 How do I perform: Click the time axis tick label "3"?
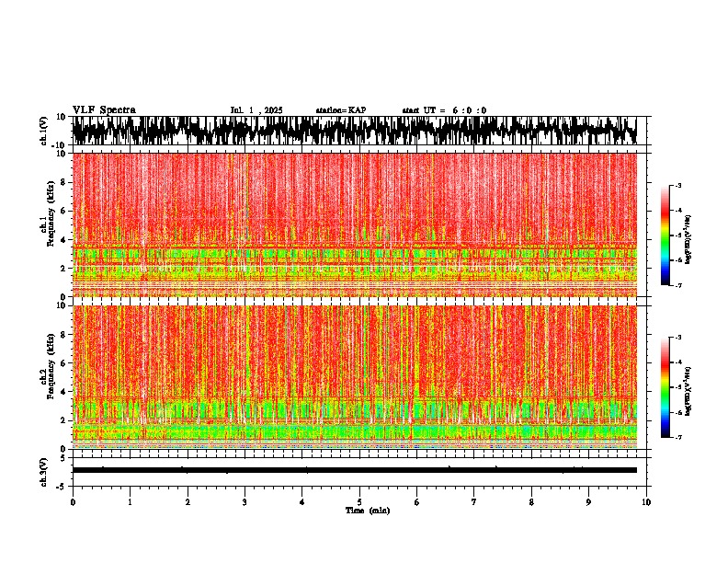click(x=245, y=502)
